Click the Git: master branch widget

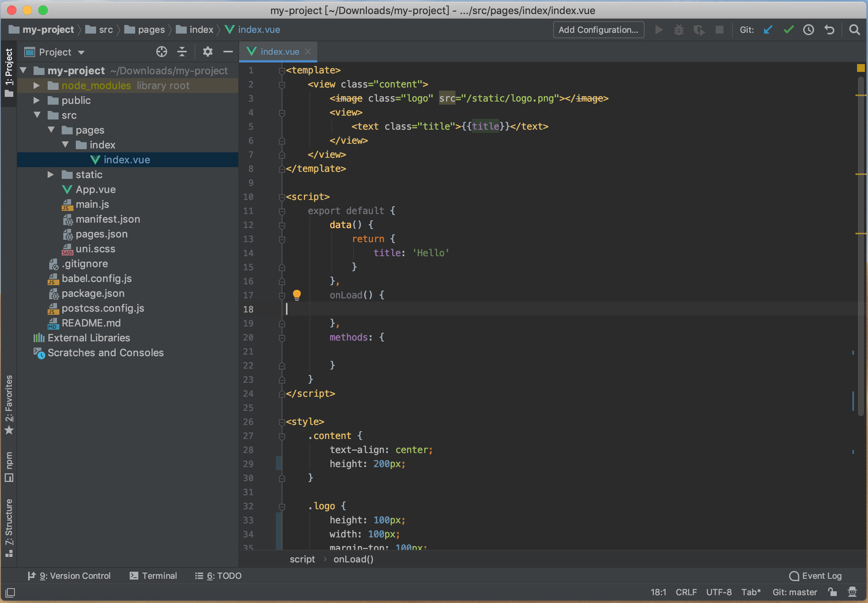(795, 592)
